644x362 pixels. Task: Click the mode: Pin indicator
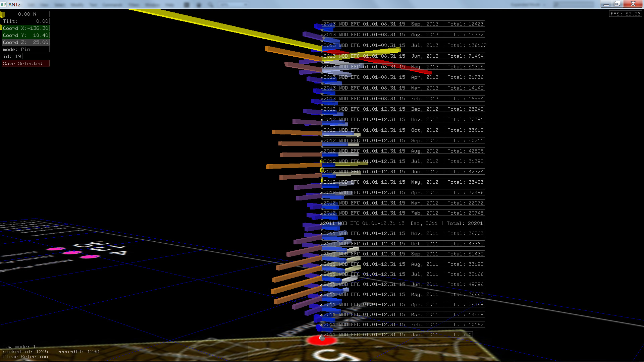coord(25,49)
